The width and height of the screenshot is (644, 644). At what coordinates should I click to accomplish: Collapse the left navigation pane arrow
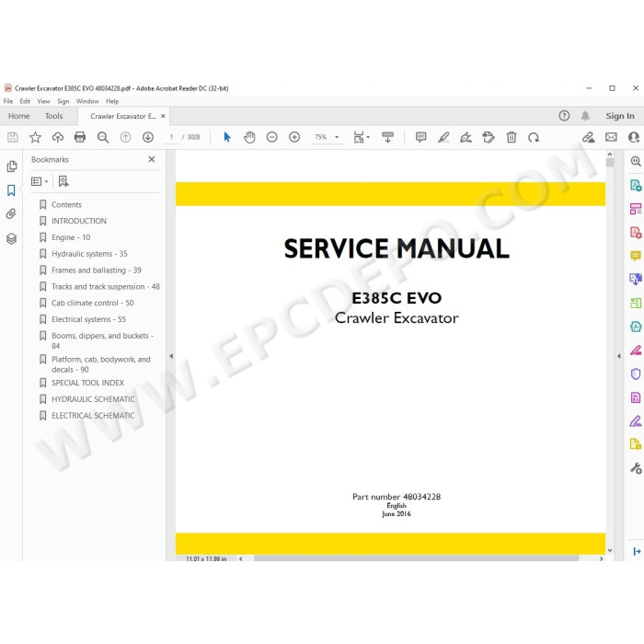pyautogui.click(x=171, y=356)
